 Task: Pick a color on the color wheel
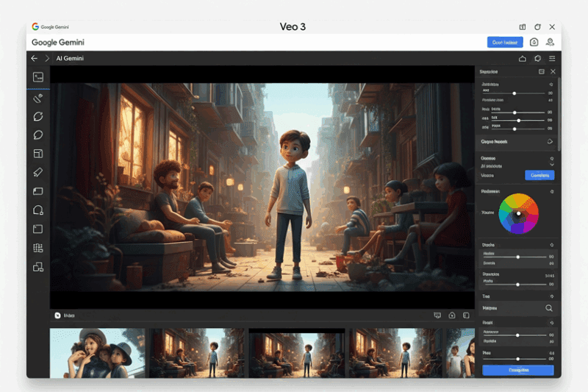[x=519, y=213]
